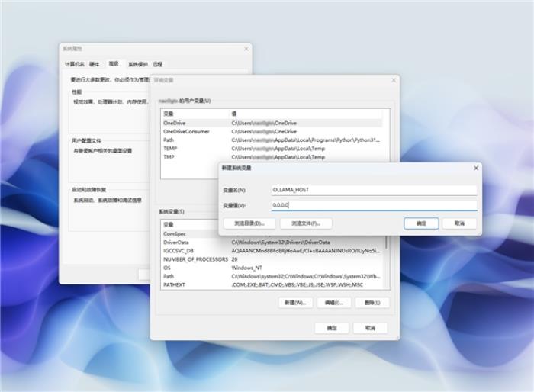Switch to the 硬件 tab
Image resolution: width=534 pixels, height=392 pixels.
94,64
